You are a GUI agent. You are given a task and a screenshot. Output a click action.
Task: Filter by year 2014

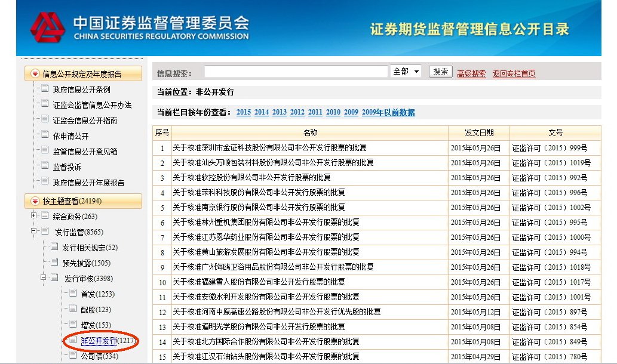click(x=261, y=112)
